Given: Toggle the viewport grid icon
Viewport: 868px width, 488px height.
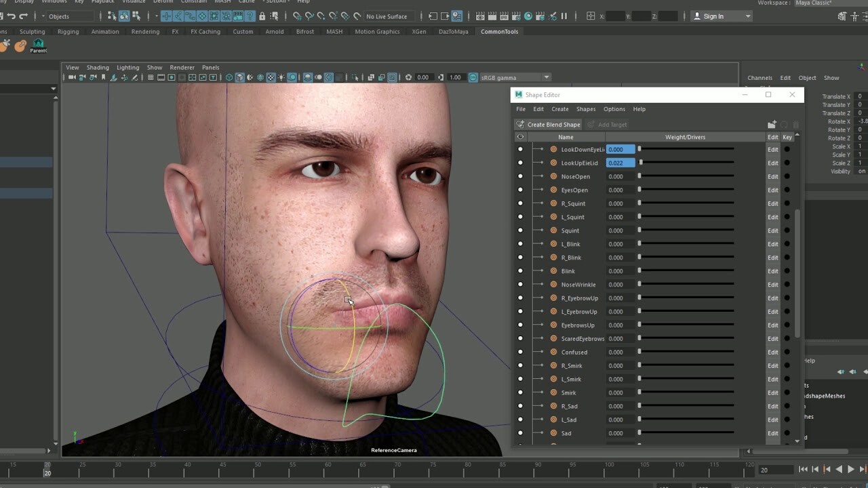Looking at the screenshot, I should 151,77.
